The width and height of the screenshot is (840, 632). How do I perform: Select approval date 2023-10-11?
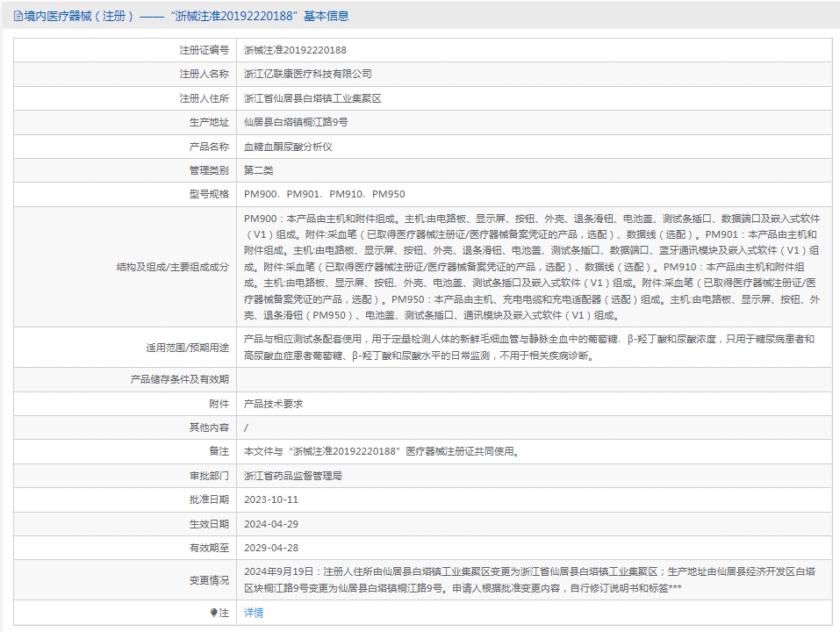271,499
